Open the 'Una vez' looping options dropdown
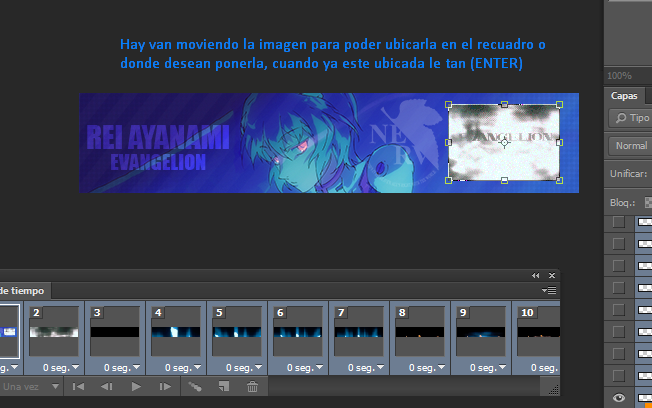 31,387
